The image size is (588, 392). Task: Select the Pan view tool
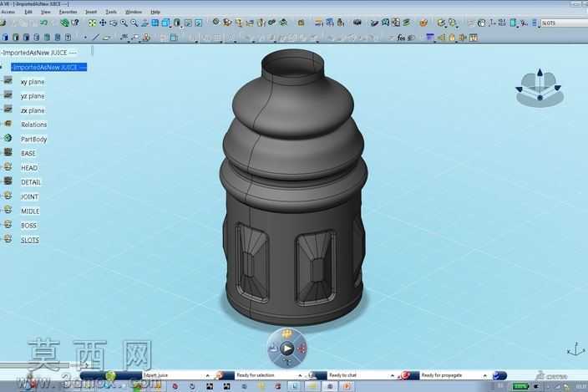click(x=103, y=23)
